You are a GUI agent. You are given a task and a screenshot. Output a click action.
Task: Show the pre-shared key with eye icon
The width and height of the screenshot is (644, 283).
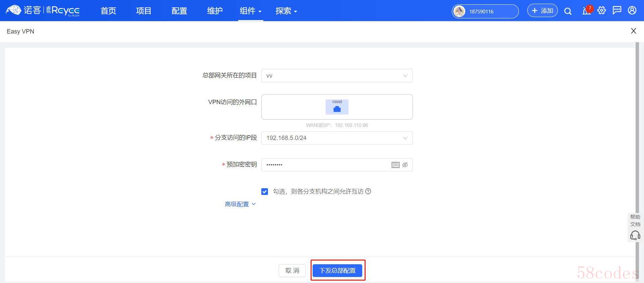click(405, 165)
